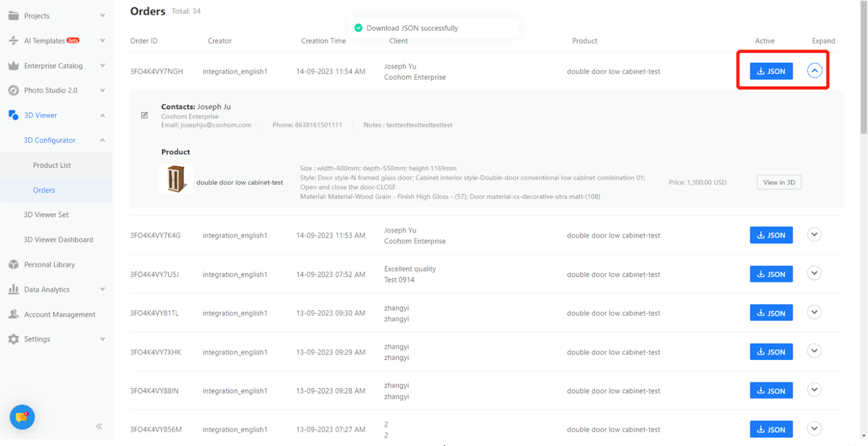Viewport: 868px width, 446px height.
Task: Go to Account Management
Action: (x=59, y=314)
